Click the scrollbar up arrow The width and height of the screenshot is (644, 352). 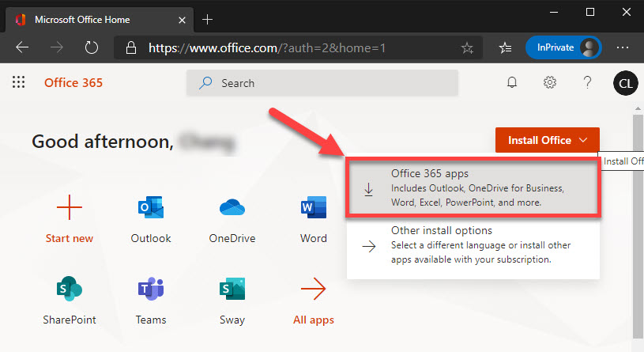pos(638,108)
